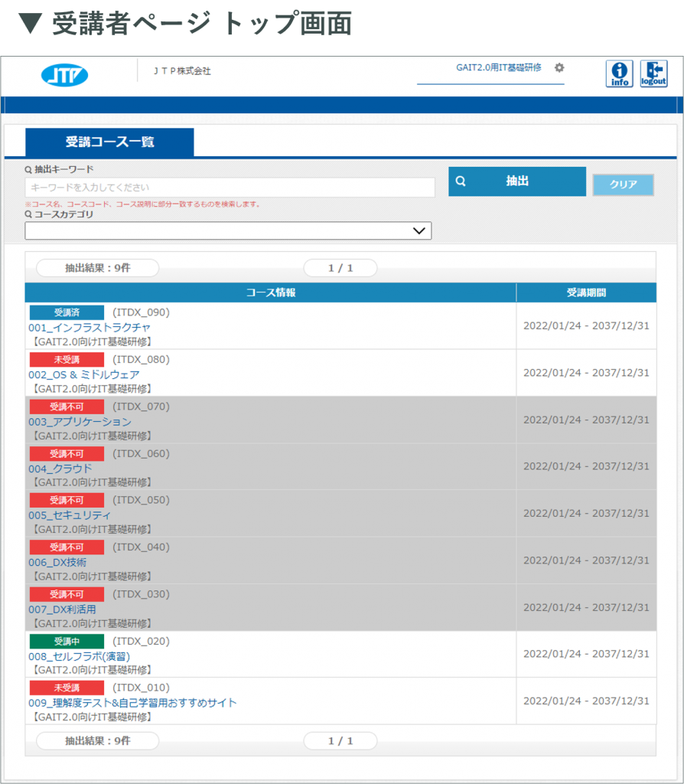The height and width of the screenshot is (784, 684).
Task: Click the logout icon
Action: coord(653,74)
